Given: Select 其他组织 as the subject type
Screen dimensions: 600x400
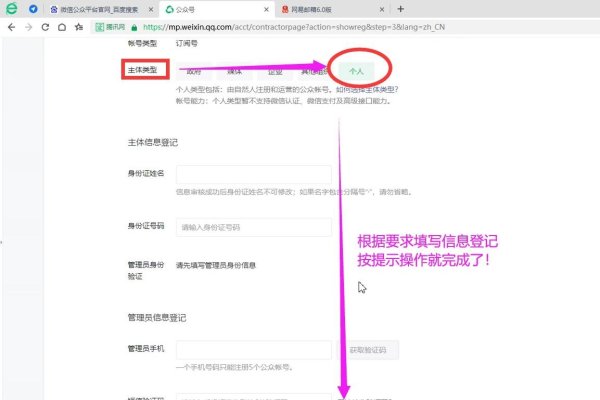Looking at the screenshot, I should coord(315,71).
